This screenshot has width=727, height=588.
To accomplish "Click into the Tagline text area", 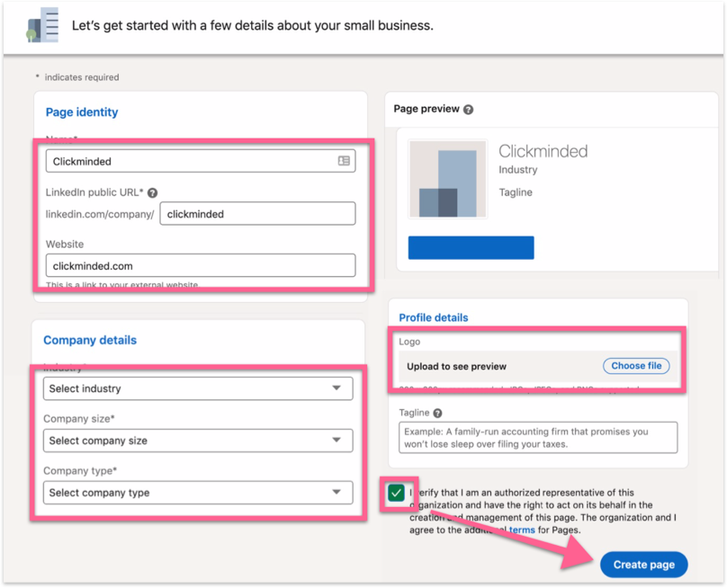I will (x=538, y=438).
